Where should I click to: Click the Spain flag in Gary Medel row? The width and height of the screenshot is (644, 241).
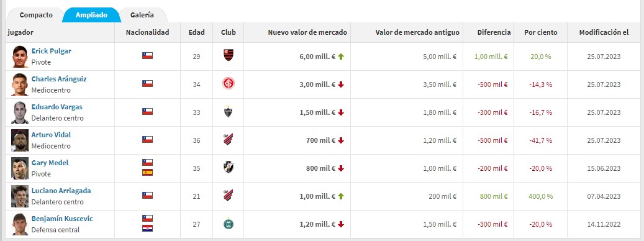pyautogui.click(x=147, y=173)
